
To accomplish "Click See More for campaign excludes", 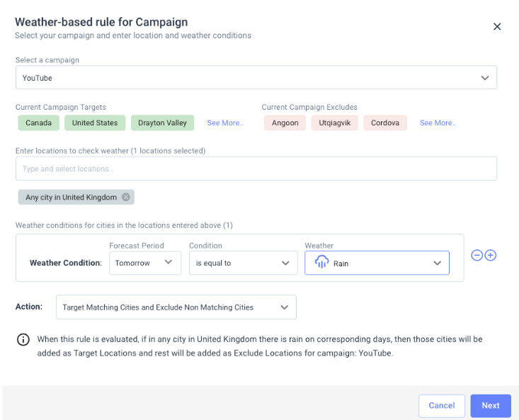I will (438, 123).
